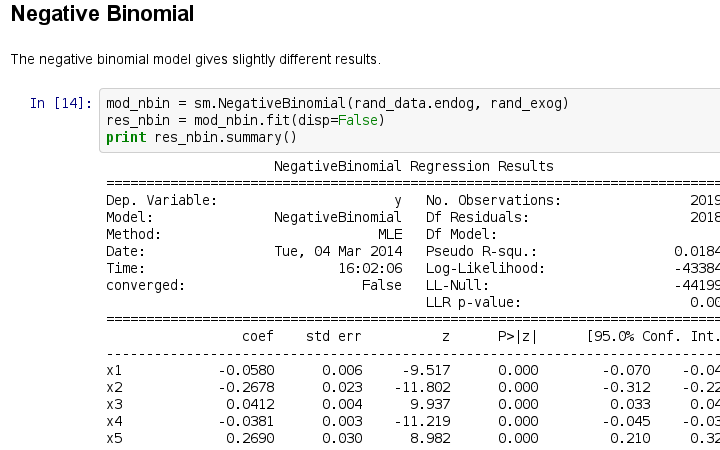Click the paragraph about slightly different results
Image resolution: width=720 pixels, height=450 pixels.
pos(195,60)
